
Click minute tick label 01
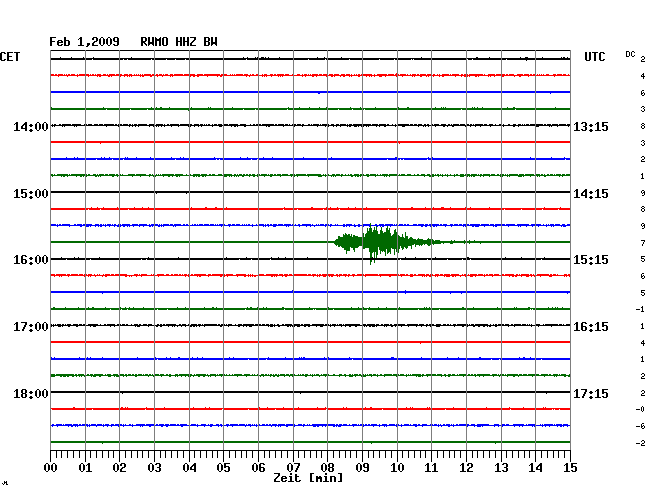pos(85,467)
